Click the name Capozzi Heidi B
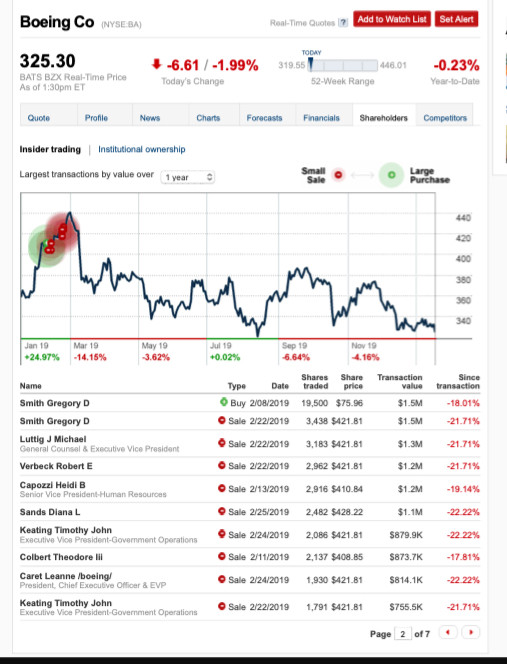This screenshot has height=664, width=507. coord(53,484)
